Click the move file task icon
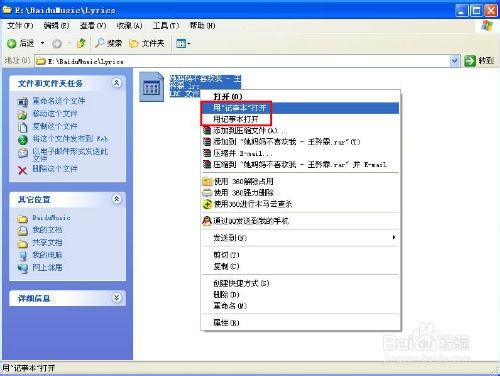The width and height of the screenshot is (500, 376). [x=22, y=115]
